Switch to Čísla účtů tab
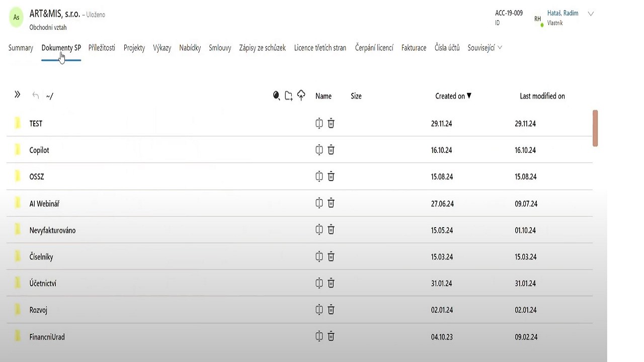644x362 pixels. pyautogui.click(x=447, y=48)
